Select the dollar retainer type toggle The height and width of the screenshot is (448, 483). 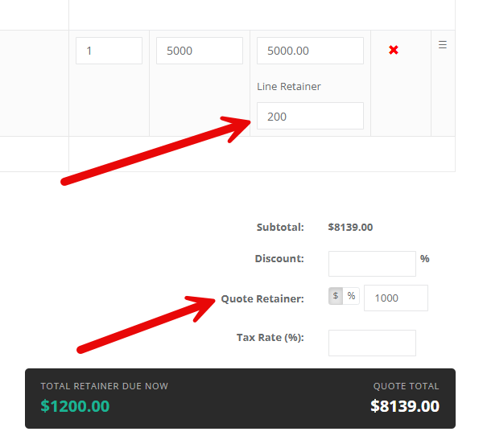(x=336, y=296)
